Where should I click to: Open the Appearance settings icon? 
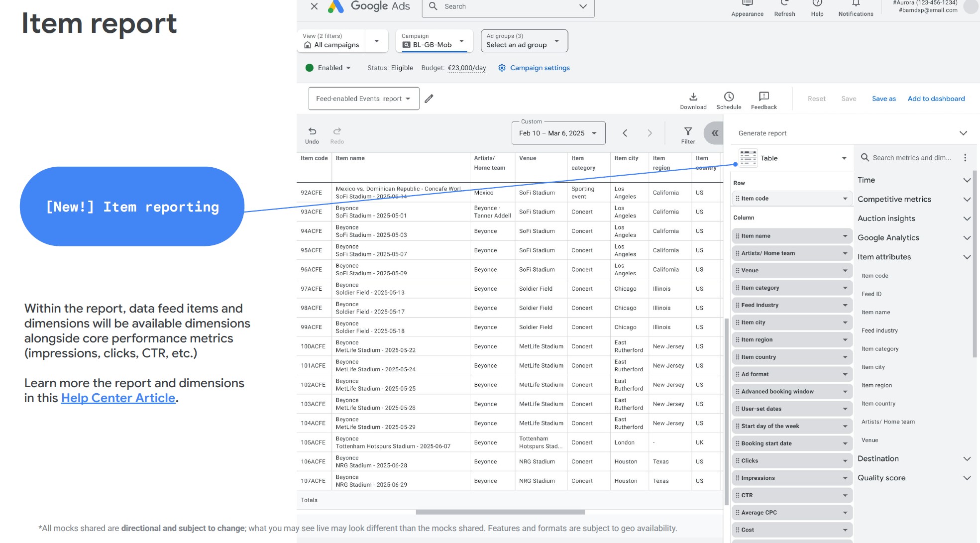click(x=747, y=4)
